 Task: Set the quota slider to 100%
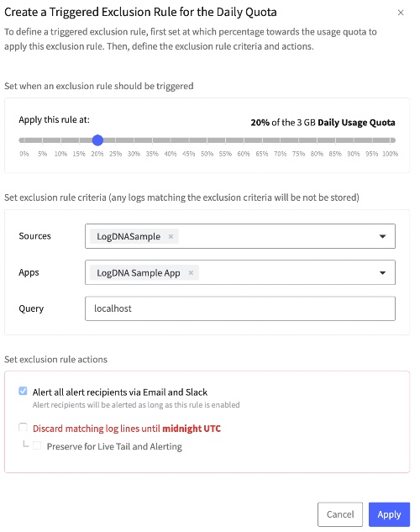click(391, 140)
